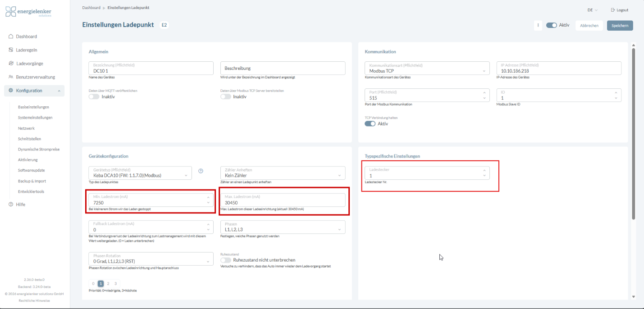Screen dimensions: 644x309
Task: Open the Phasen Rotation dropdown
Action: (x=151, y=259)
